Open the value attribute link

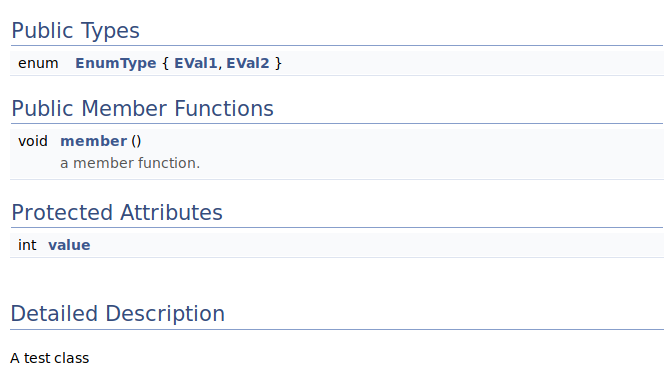coord(69,245)
